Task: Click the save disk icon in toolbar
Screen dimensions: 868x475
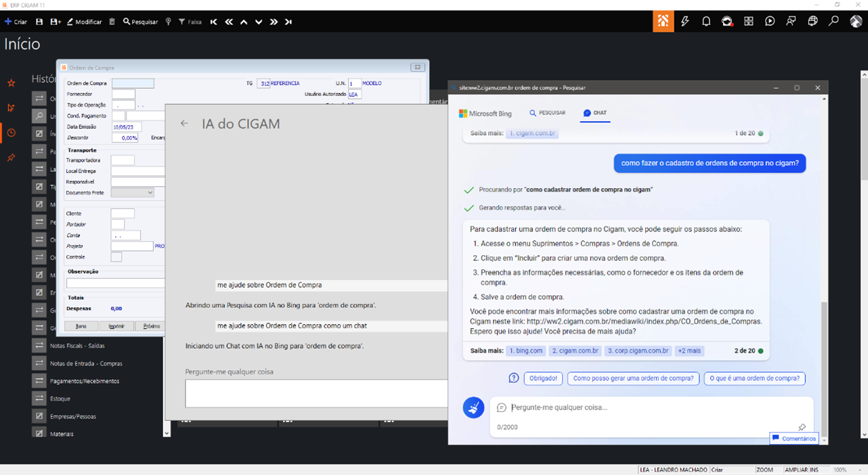Action: pyautogui.click(x=39, y=22)
